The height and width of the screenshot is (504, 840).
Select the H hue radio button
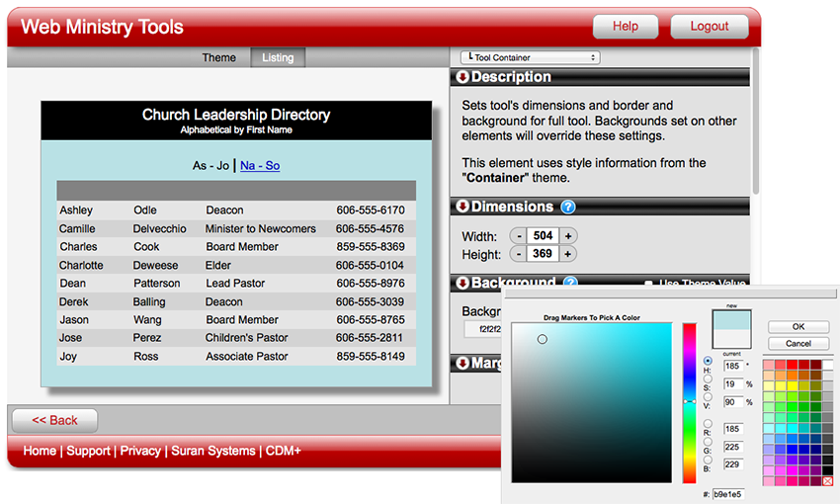click(x=708, y=361)
